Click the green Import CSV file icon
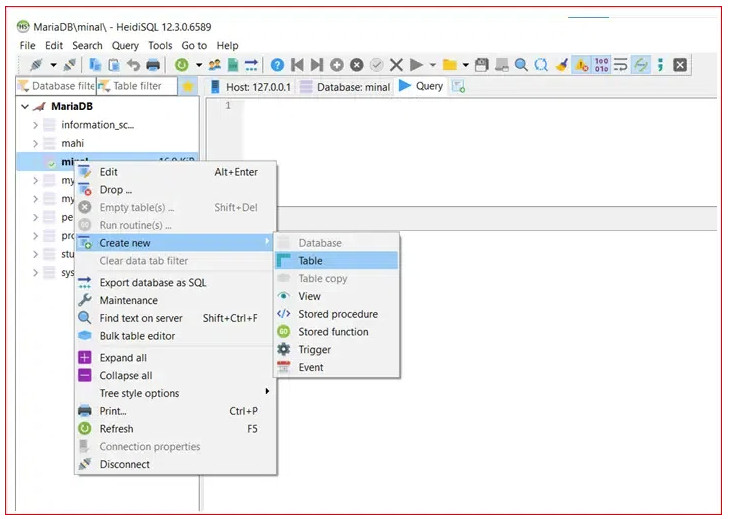The height and width of the screenshot is (519, 729). [233, 65]
